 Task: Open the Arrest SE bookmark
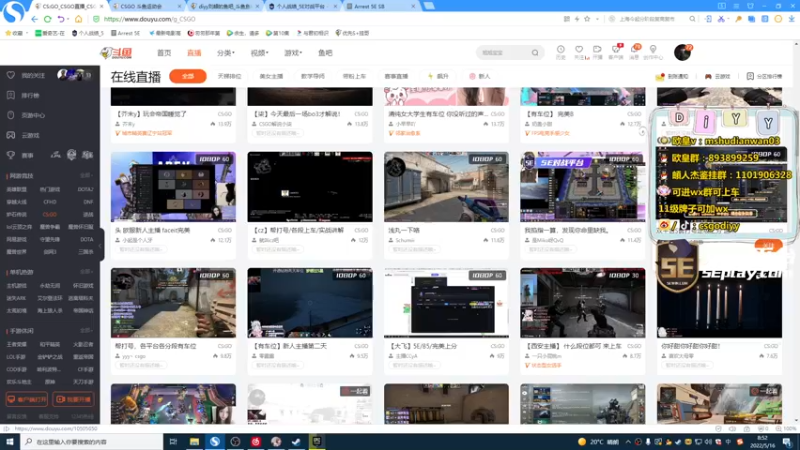(x=125, y=33)
